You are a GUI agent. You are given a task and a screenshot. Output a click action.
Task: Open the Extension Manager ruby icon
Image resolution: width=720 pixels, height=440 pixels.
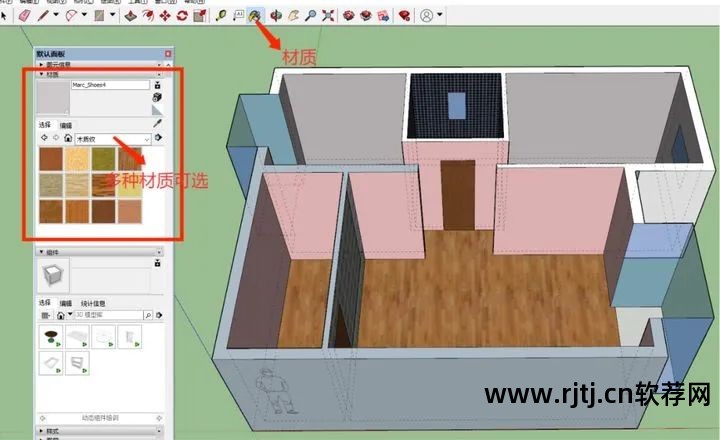404,16
